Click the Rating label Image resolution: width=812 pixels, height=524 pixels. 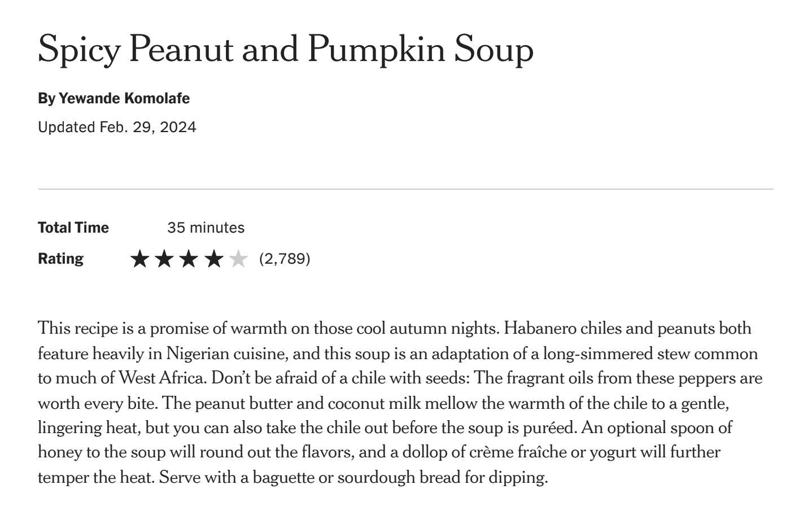tap(60, 259)
